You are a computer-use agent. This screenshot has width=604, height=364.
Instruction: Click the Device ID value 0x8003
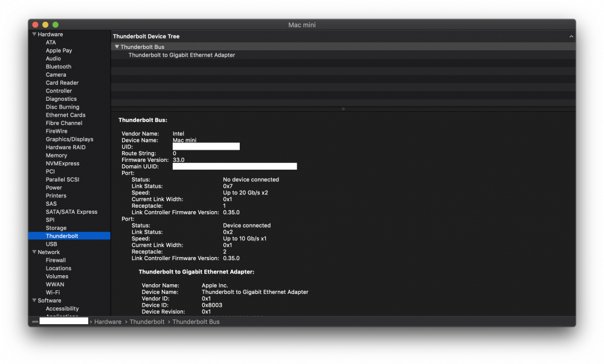click(212, 305)
